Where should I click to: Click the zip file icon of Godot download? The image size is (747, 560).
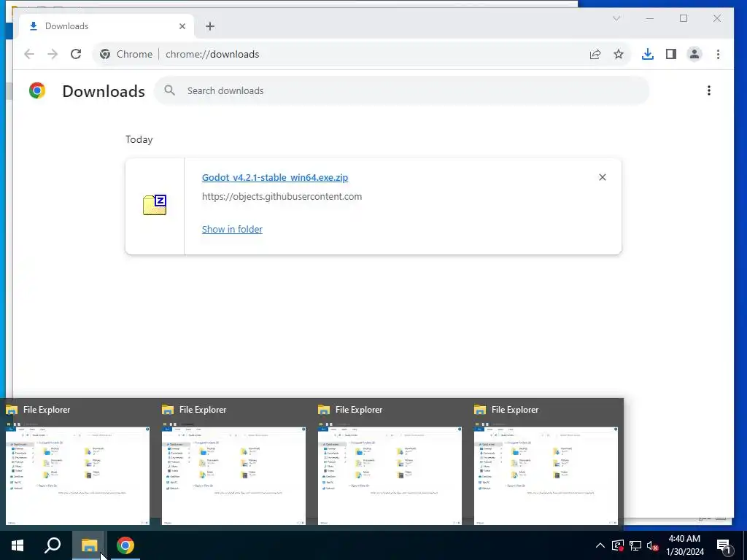point(155,205)
